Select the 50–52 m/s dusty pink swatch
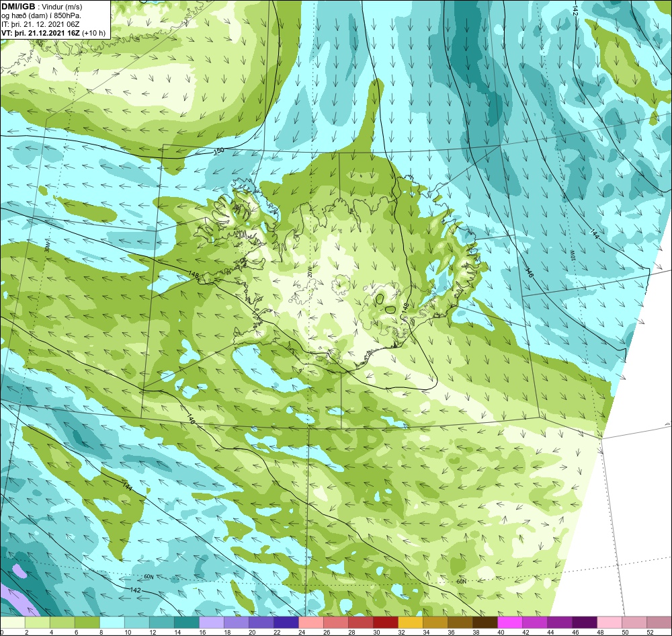Viewport: 672px width, 636px height. pyautogui.click(x=634, y=623)
